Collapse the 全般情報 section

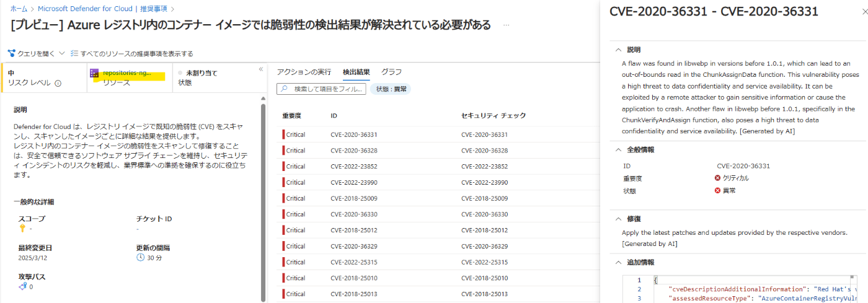pyautogui.click(x=618, y=150)
